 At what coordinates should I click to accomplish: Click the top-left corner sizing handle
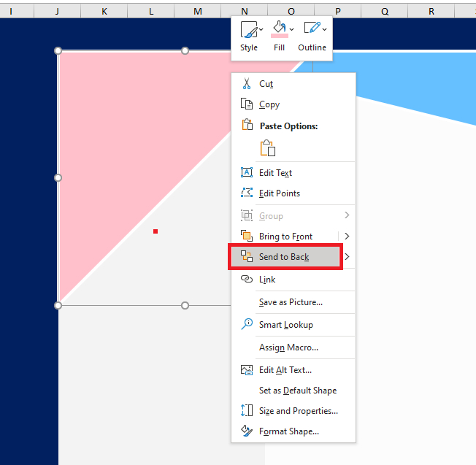point(58,50)
